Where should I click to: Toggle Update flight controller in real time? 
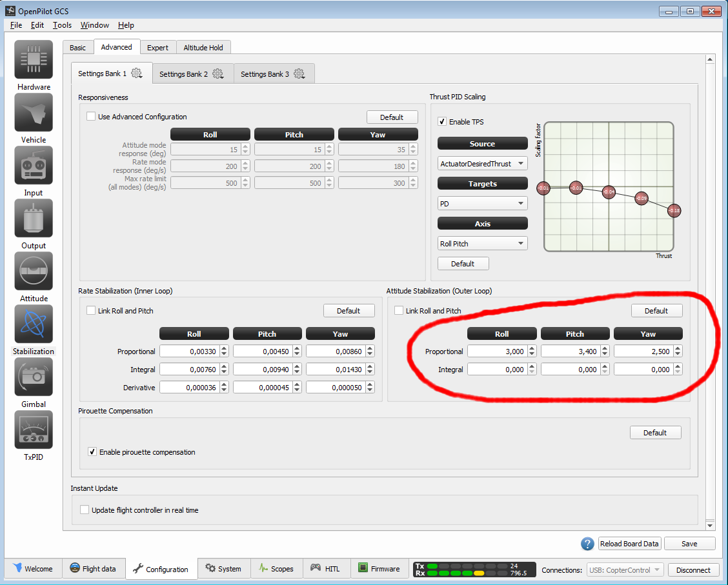[85, 510]
